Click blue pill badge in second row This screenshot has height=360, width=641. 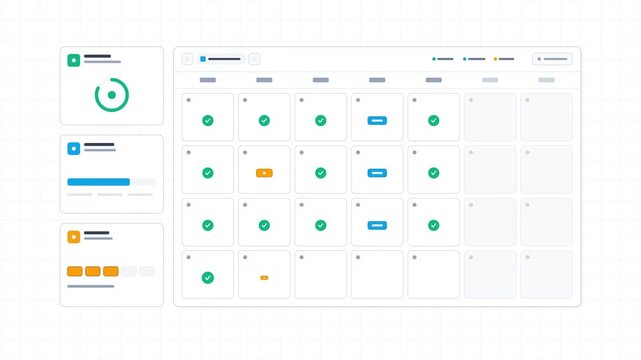tap(377, 173)
